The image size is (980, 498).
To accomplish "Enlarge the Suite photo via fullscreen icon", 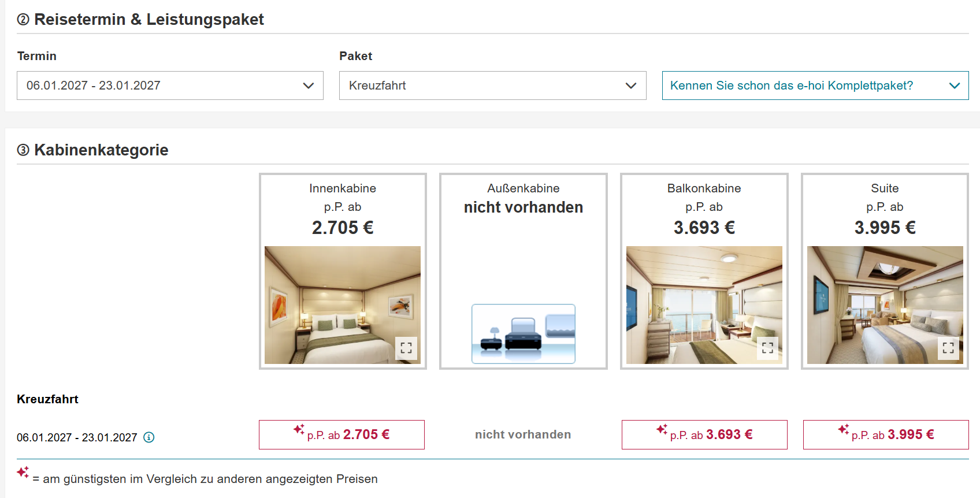I will (949, 348).
